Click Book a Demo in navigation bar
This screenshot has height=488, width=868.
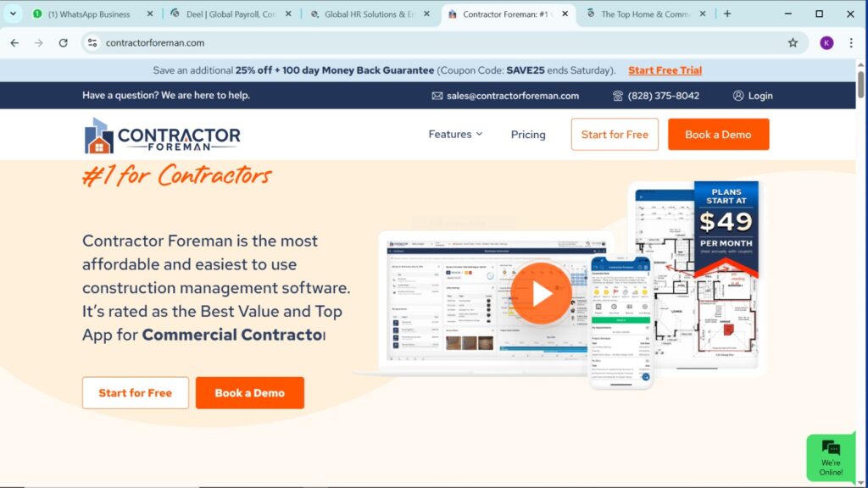pos(718,135)
